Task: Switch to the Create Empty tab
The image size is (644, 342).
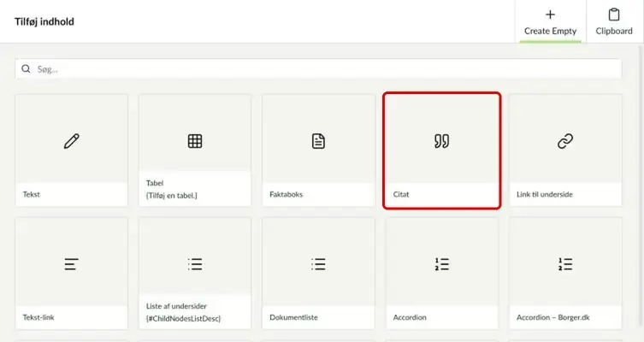Action: (551, 21)
